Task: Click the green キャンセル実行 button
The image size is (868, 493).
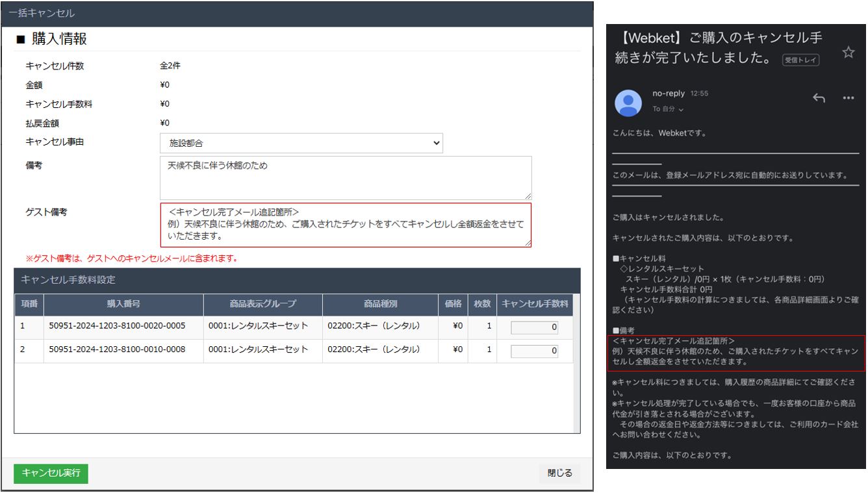Action: point(51,474)
